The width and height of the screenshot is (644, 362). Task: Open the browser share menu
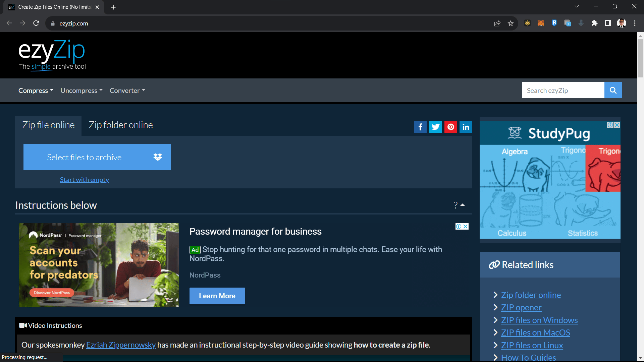pyautogui.click(x=497, y=23)
